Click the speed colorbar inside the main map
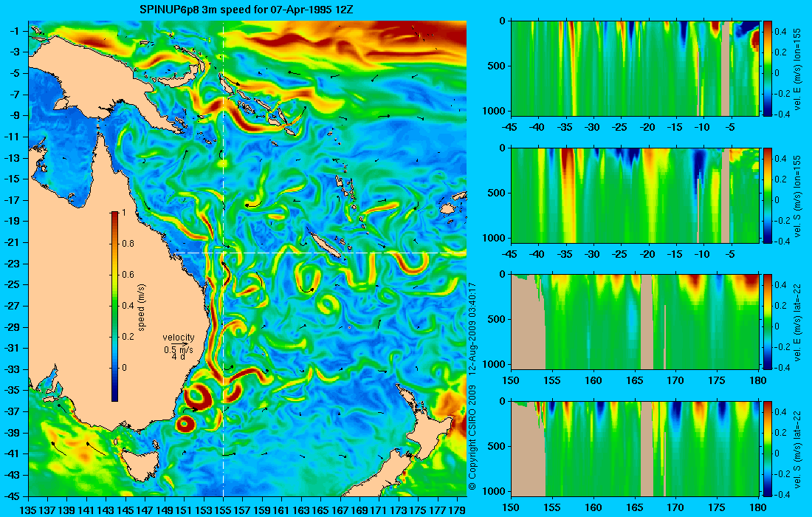The image size is (812, 517). pos(114,307)
